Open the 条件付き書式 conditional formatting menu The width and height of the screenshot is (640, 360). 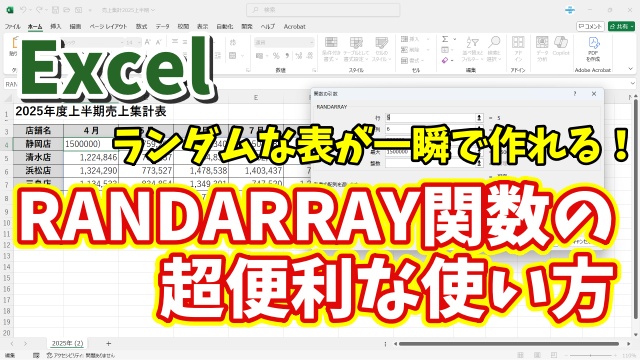[331, 49]
